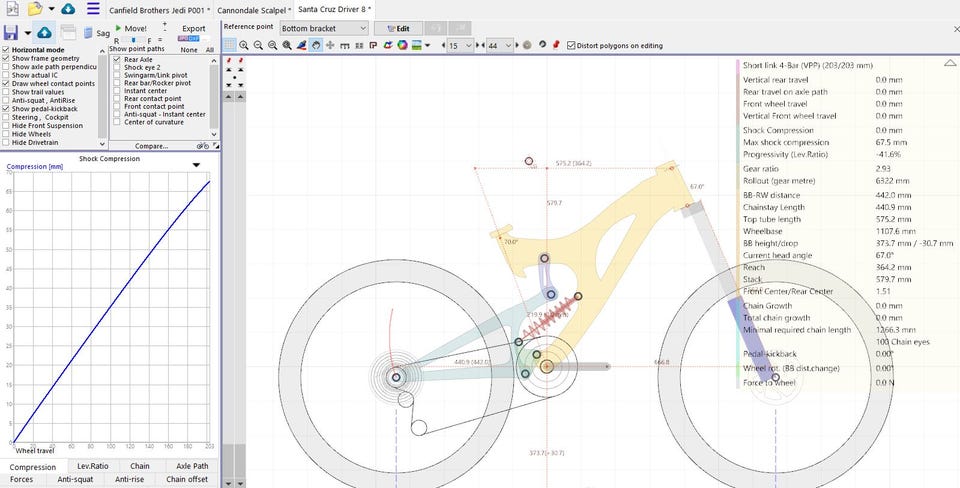Viewport: 960px width, 488px height.
Task: Click the cloud download icon in top bar
Action: pos(68,9)
